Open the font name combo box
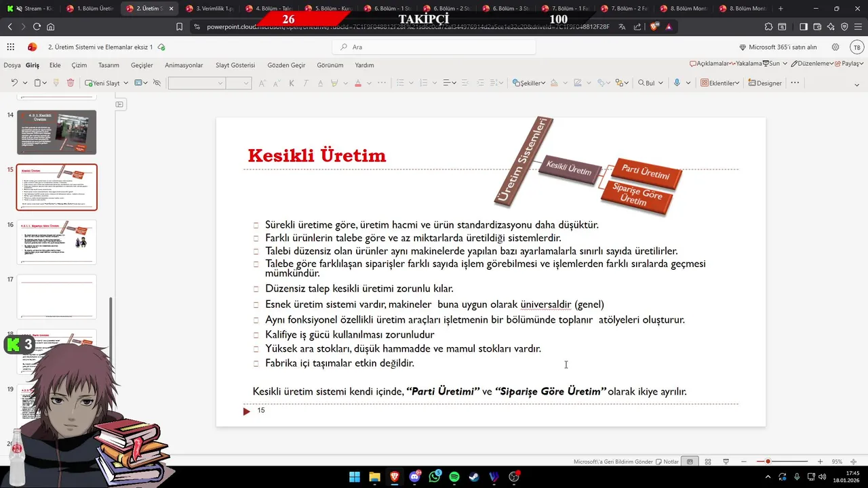The width and height of the screenshot is (868, 488). [x=196, y=83]
